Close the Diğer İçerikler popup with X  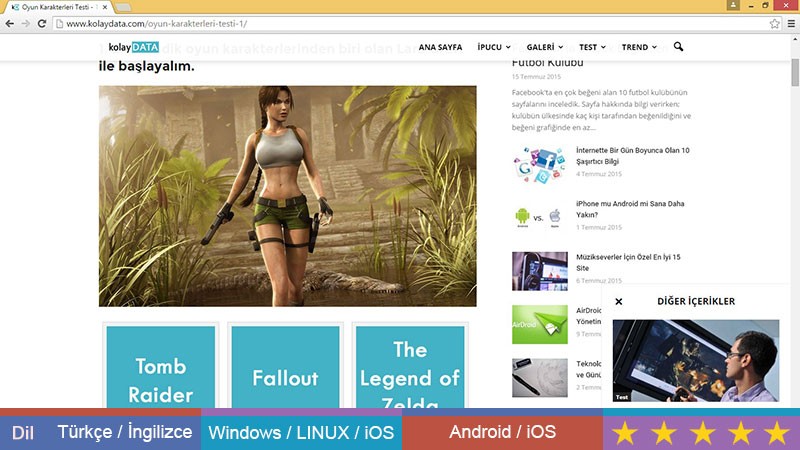618,302
